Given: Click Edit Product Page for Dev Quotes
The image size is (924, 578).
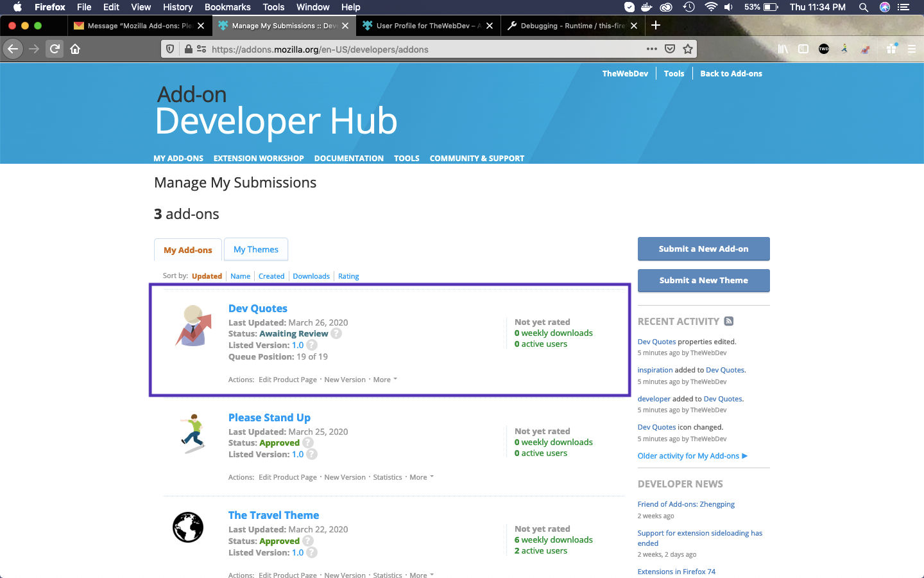Looking at the screenshot, I should click(287, 380).
